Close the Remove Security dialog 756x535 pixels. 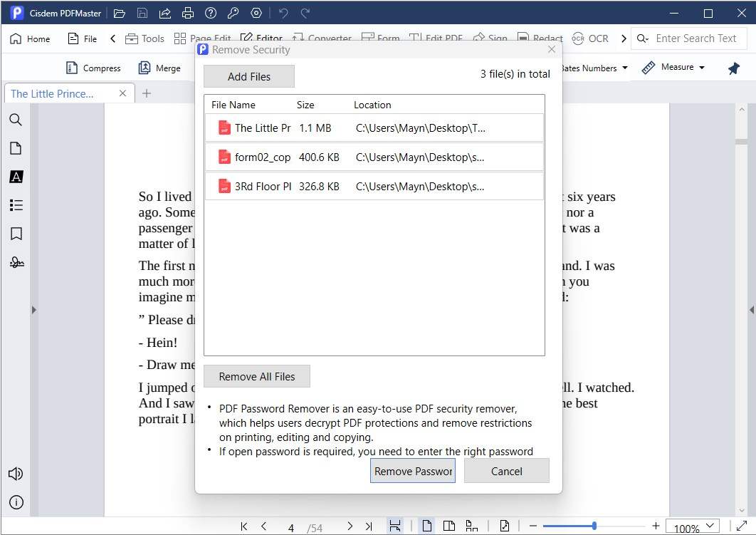(552, 49)
